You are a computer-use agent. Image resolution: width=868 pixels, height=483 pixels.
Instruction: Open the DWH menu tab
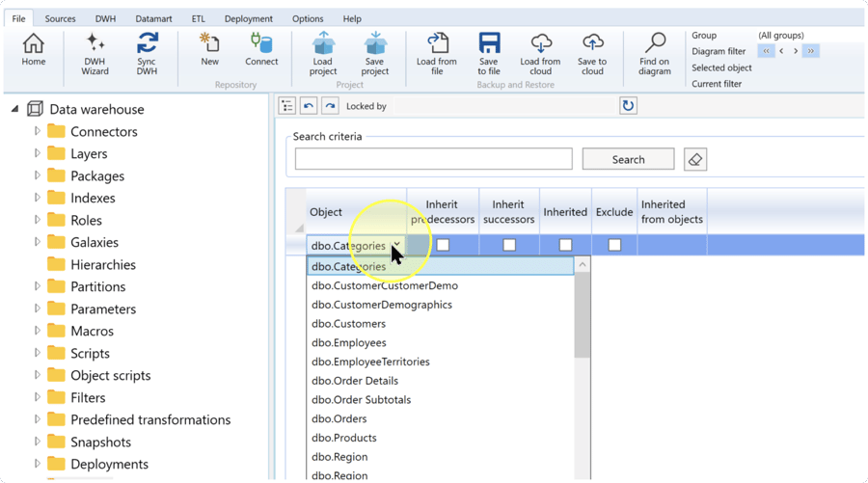pyautogui.click(x=105, y=18)
